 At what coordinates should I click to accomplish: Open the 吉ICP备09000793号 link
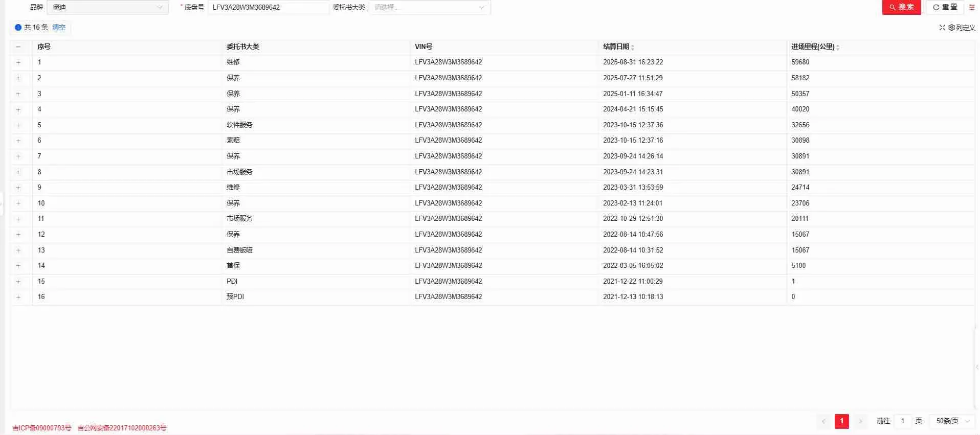click(42, 428)
